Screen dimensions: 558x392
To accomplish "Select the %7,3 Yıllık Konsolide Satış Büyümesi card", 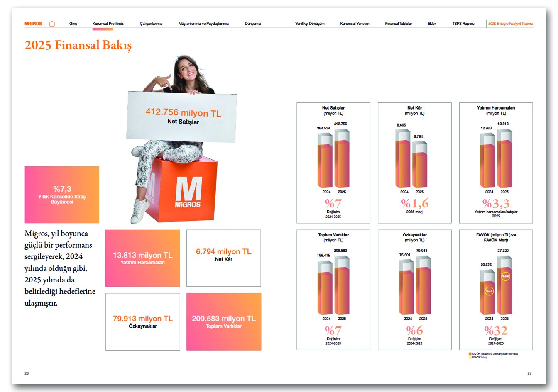I will 62,195.
